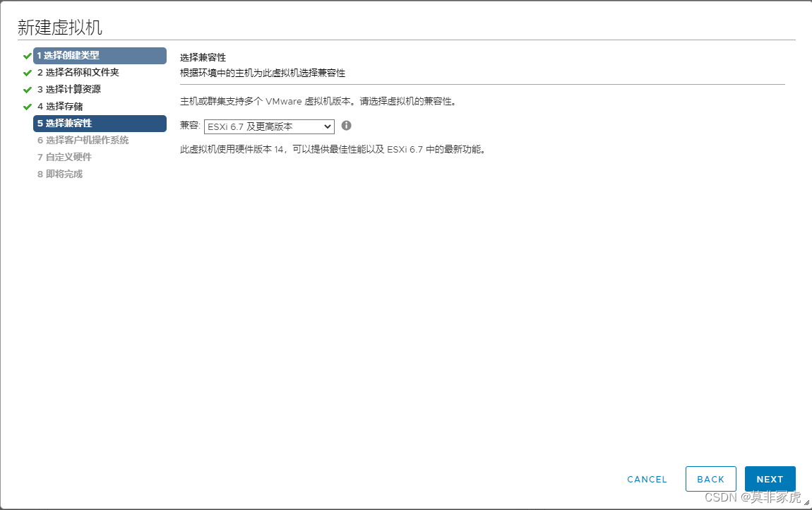Viewport: 812px width, 510px height.
Task: Click step 8 即将完成
Action: (60, 174)
